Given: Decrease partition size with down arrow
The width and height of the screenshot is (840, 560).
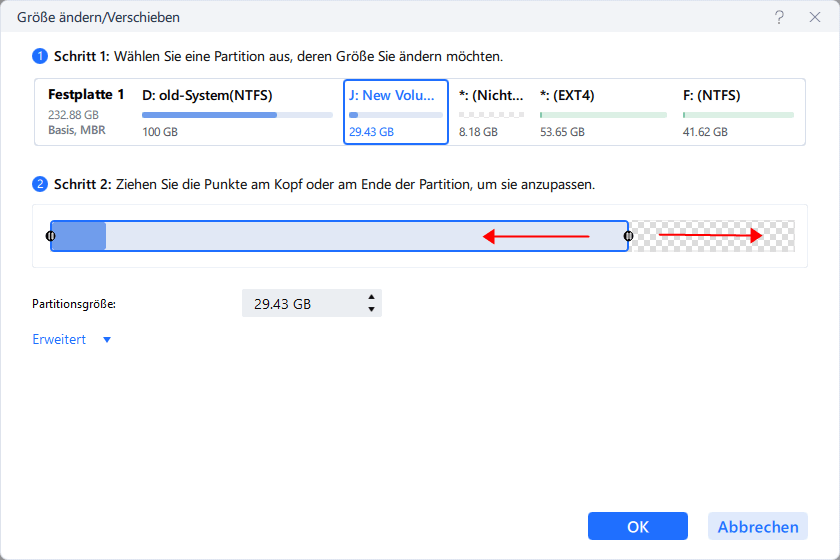Looking at the screenshot, I should (x=371, y=309).
